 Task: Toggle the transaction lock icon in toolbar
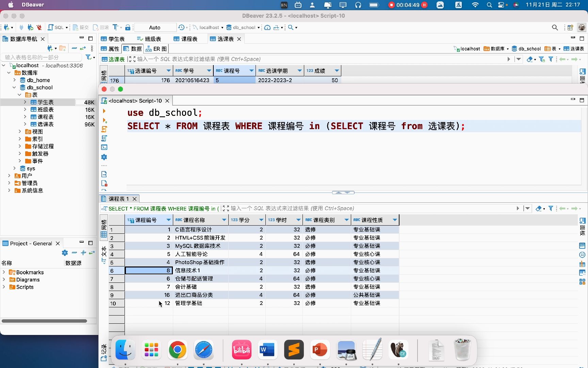[x=128, y=27]
